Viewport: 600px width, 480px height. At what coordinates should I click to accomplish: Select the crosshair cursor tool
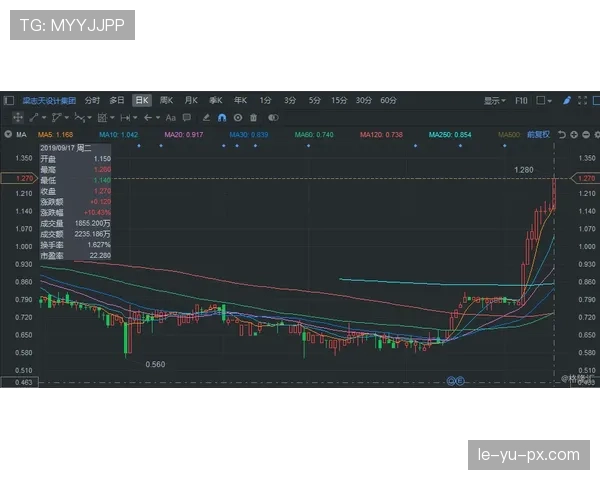(x=17, y=117)
